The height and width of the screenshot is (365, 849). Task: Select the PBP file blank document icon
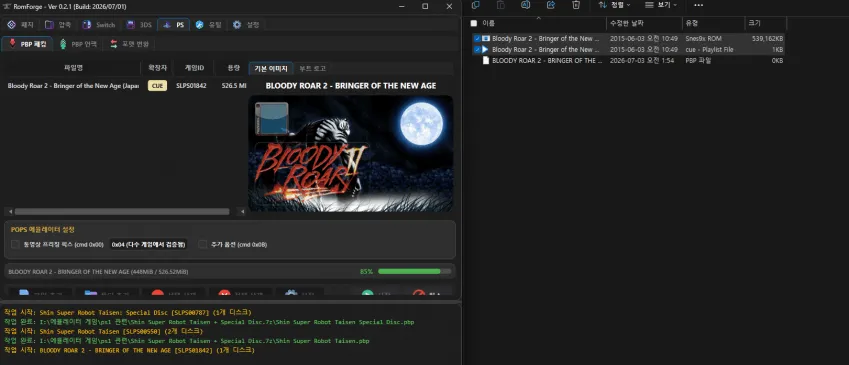pyautogui.click(x=486, y=60)
